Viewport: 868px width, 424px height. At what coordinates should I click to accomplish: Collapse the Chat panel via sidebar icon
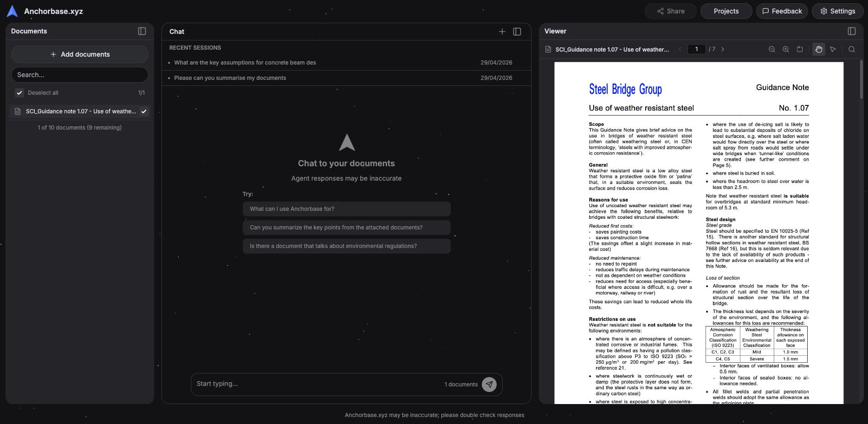[x=517, y=32]
